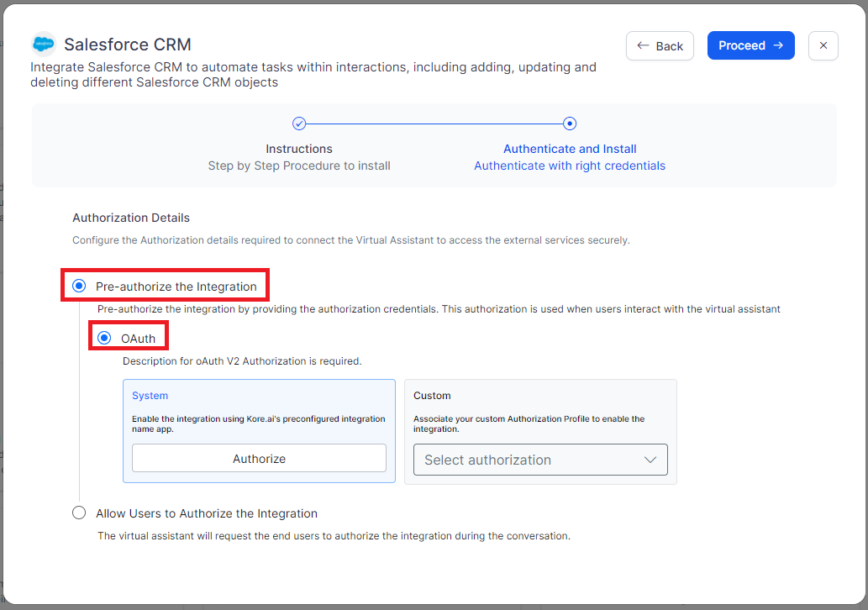Click the Salesforce CRM title text

(x=128, y=45)
